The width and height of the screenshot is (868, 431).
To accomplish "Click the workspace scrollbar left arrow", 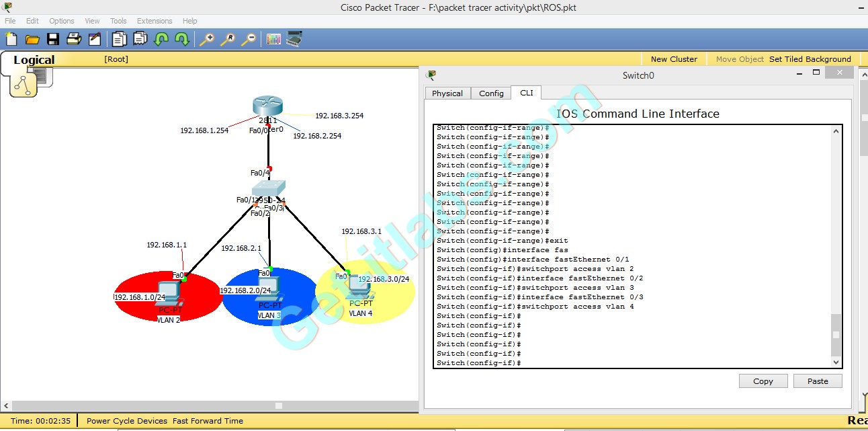I will tap(6, 405).
